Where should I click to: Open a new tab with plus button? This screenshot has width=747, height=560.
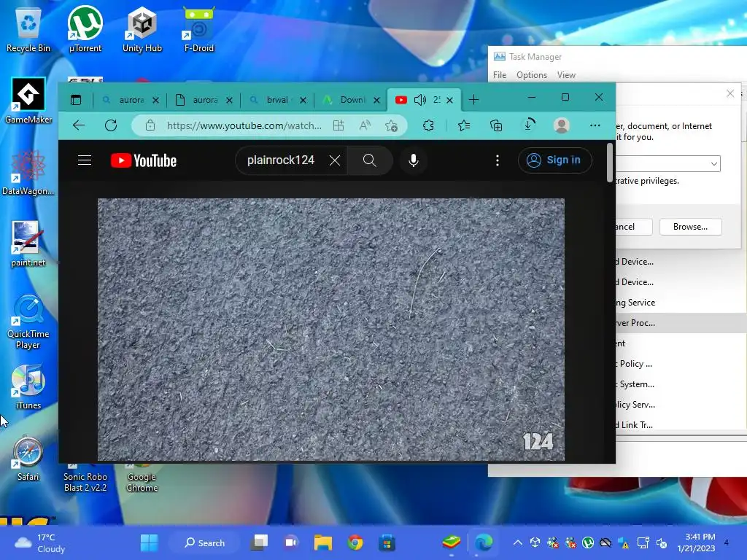click(x=473, y=99)
